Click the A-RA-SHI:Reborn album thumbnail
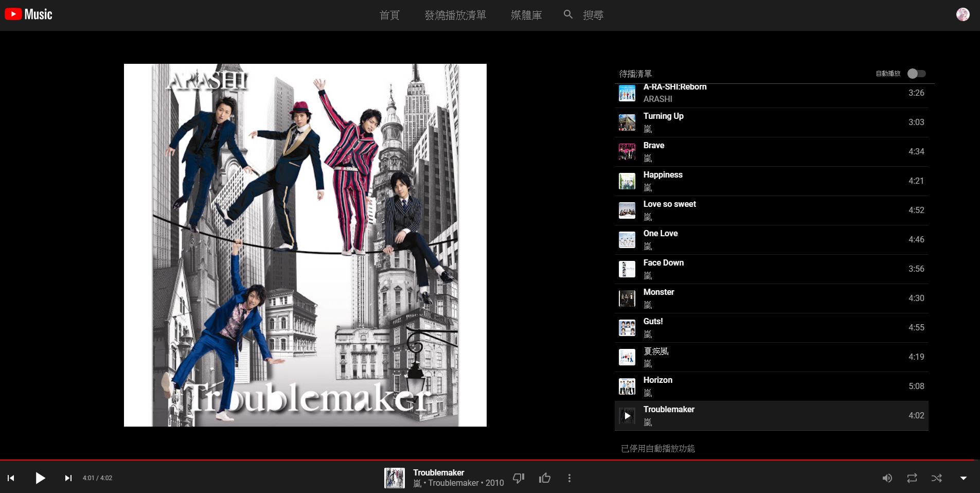The height and width of the screenshot is (493, 980). pyautogui.click(x=627, y=93)
